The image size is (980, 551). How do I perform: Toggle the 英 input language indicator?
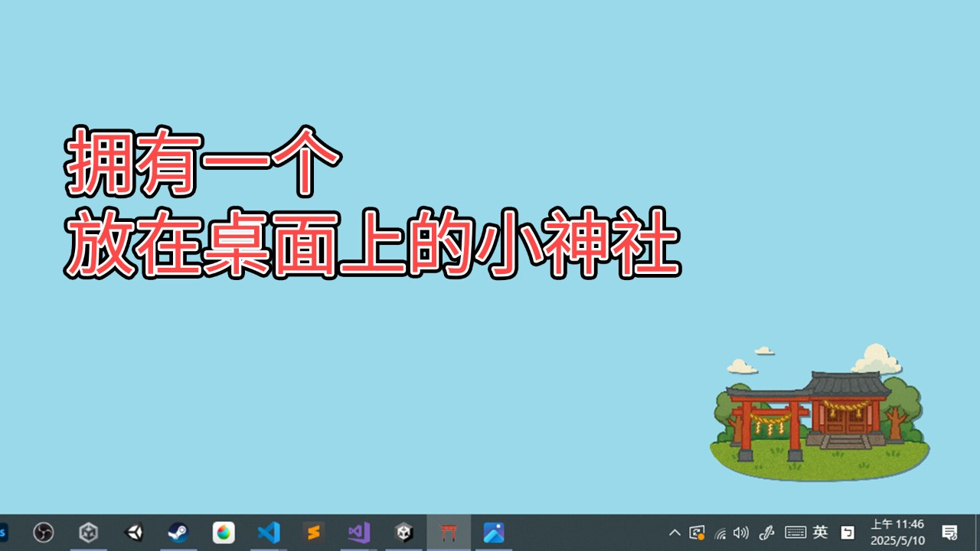[820, 533]
